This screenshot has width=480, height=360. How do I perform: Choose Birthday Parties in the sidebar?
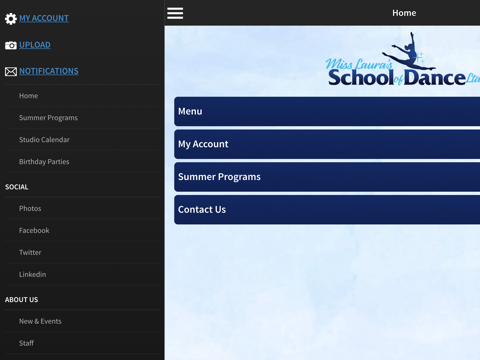82,162
